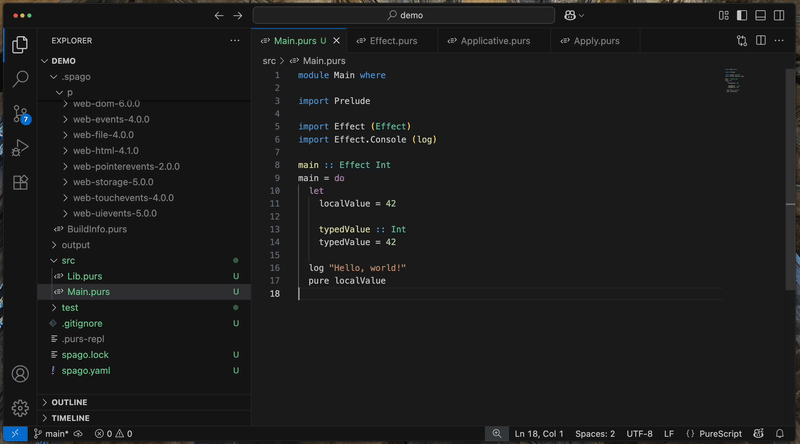800x444 pixels.
Task: Open the Explorer view in activity bar
Action: [x=20, y=45]
